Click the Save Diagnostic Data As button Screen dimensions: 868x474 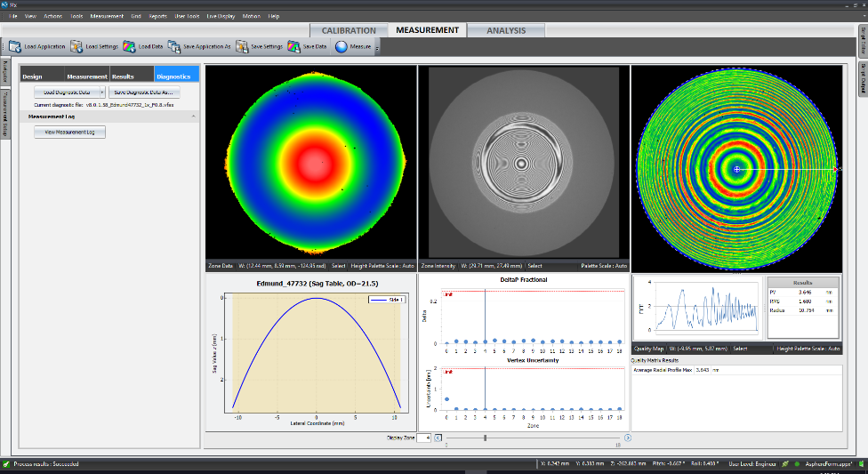145,92
